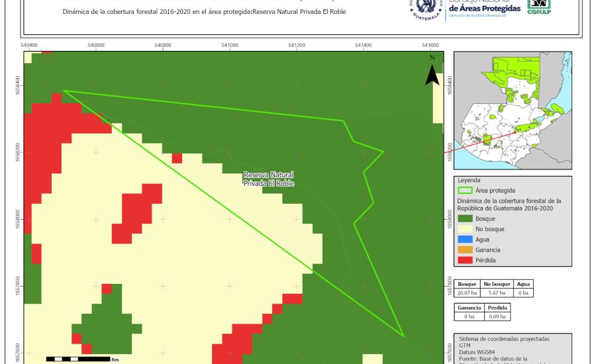Click the scale bar in kilometers
The image size is (596, 364).
tap(78, 359)
